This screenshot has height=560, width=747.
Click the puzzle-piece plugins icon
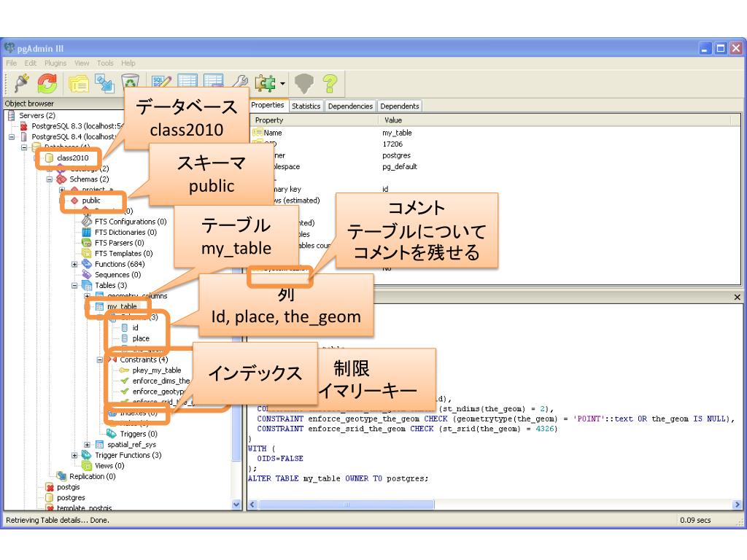[266, 83]
